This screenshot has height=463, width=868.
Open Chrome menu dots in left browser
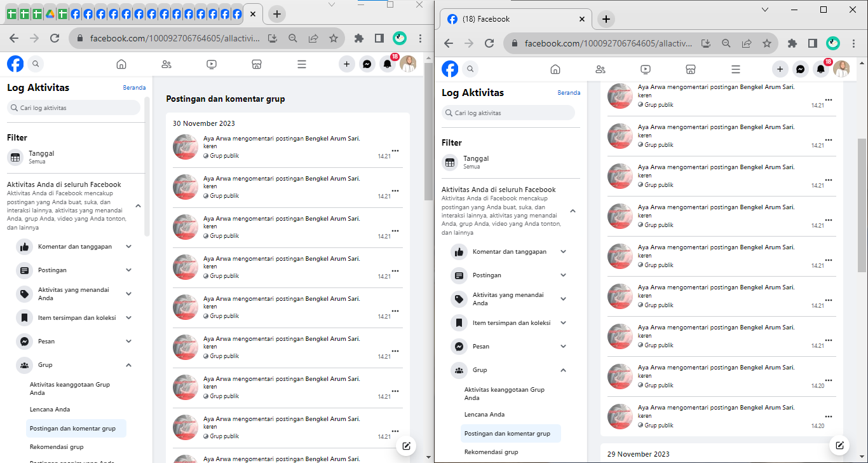[420, 38]
